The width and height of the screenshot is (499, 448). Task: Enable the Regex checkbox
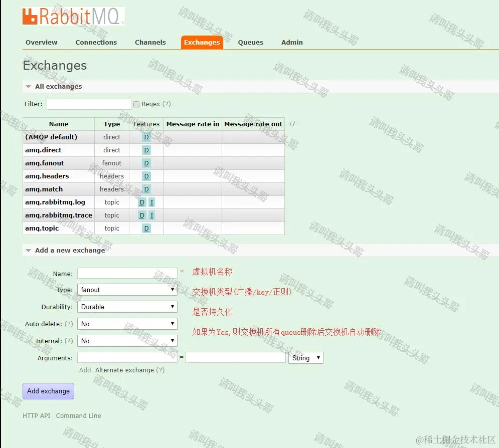[136, 104]
